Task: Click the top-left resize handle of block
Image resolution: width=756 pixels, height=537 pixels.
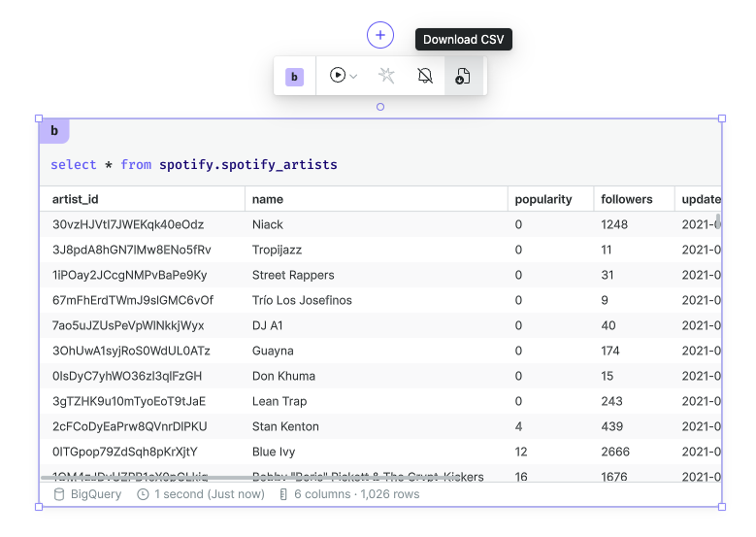Action: [39, 118]
